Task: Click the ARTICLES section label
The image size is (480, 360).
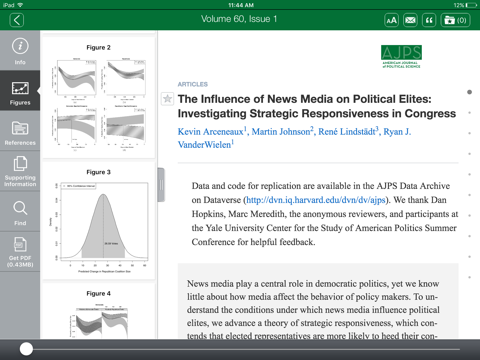Action: coord(193,84)
